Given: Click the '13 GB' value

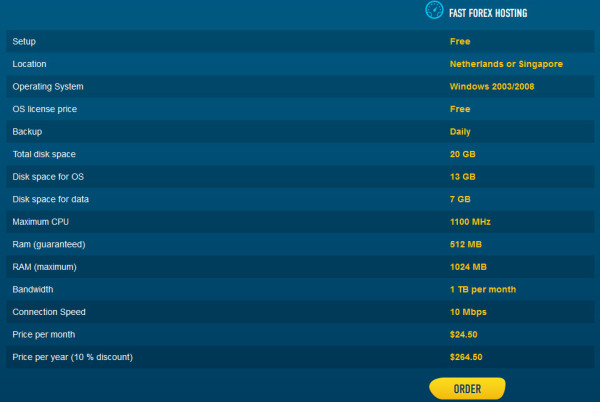Looking at the screenshot, I should click(463, 177).
